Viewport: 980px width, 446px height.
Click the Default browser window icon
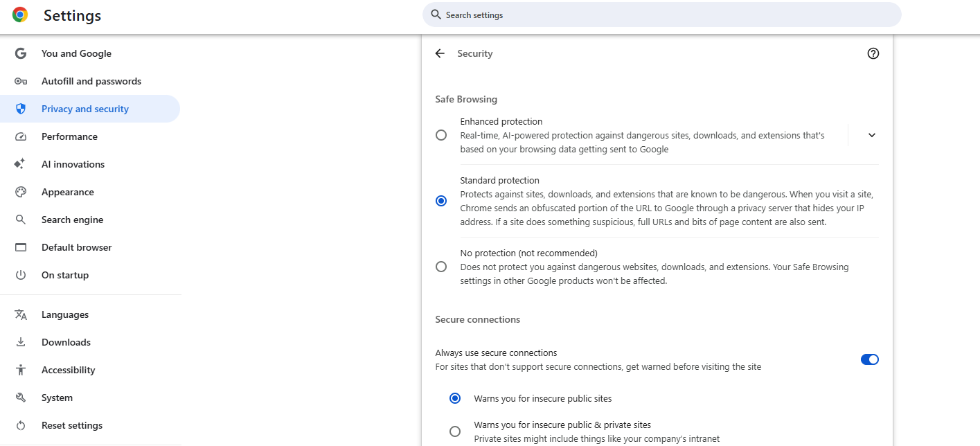21,247
